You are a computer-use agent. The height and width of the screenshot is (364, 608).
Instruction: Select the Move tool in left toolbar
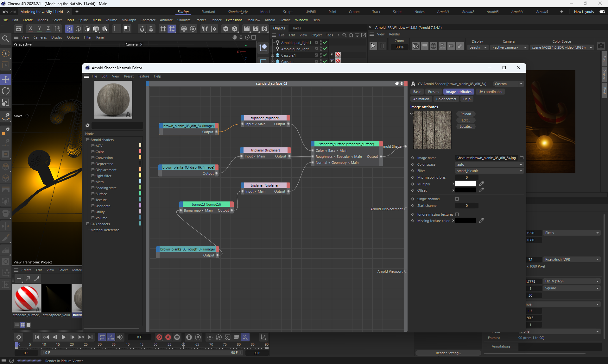point(6,79)
